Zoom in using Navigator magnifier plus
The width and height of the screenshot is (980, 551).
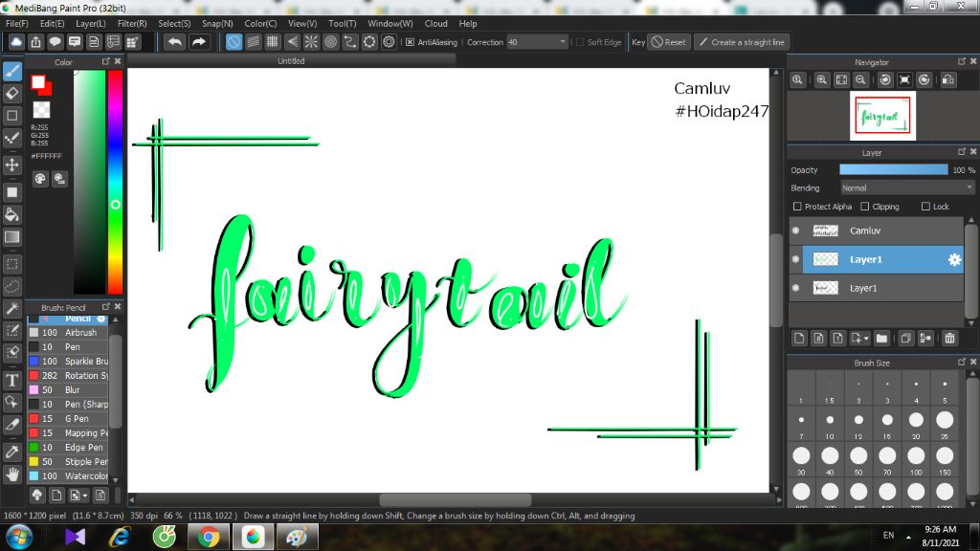tap(822, 80)
